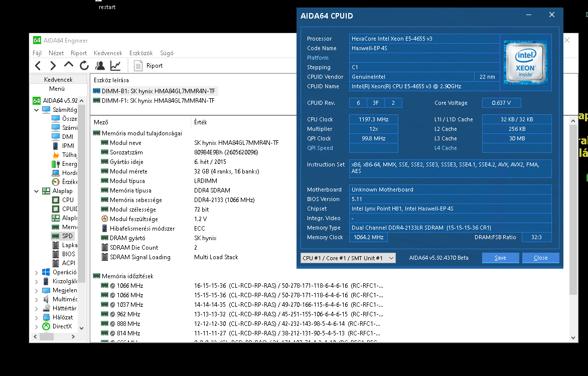Screen dimensions: 588x376
Task: Expand the Hálózat tree node
Action: pyautogui.click(x=37, y=317)
